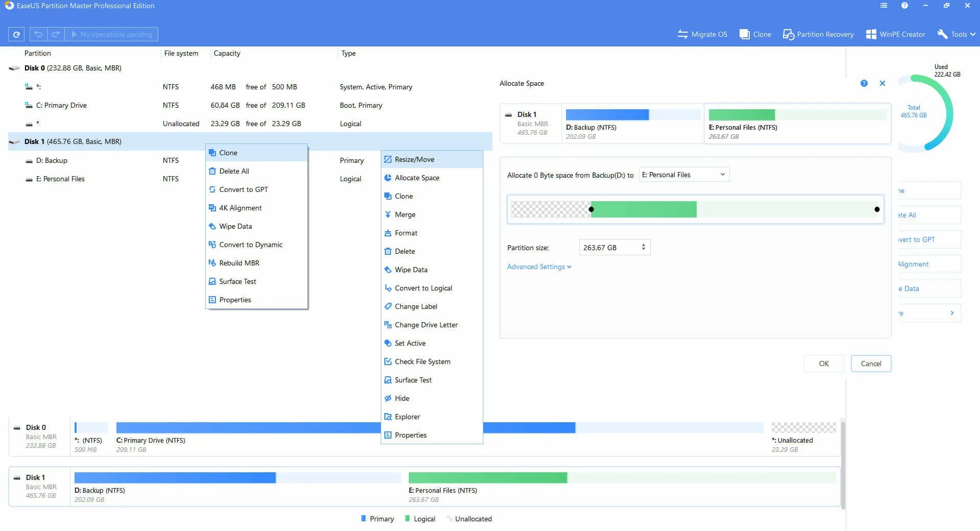Click the vertical scrollbar beside disk map

pyautogui.click(x=843, y=465)
